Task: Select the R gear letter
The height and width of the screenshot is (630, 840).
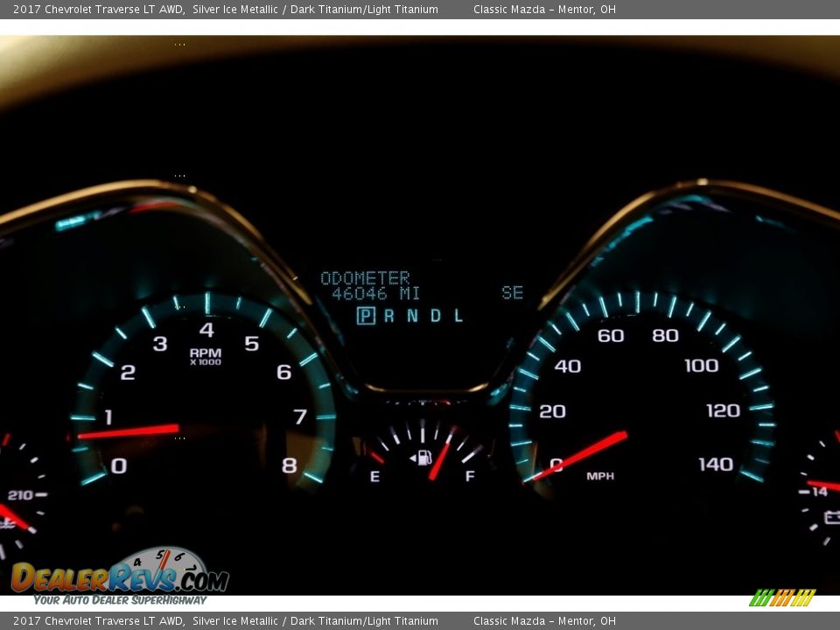Action: coord(389,316)
